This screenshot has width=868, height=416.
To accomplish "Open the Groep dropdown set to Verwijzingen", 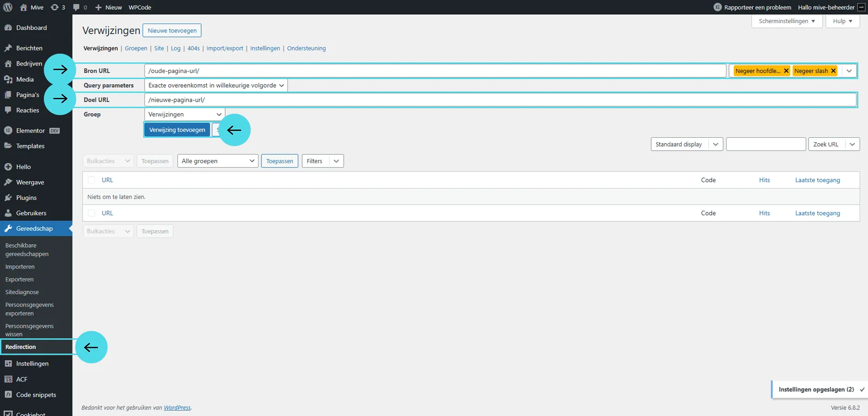I will (x=184, y=115).
